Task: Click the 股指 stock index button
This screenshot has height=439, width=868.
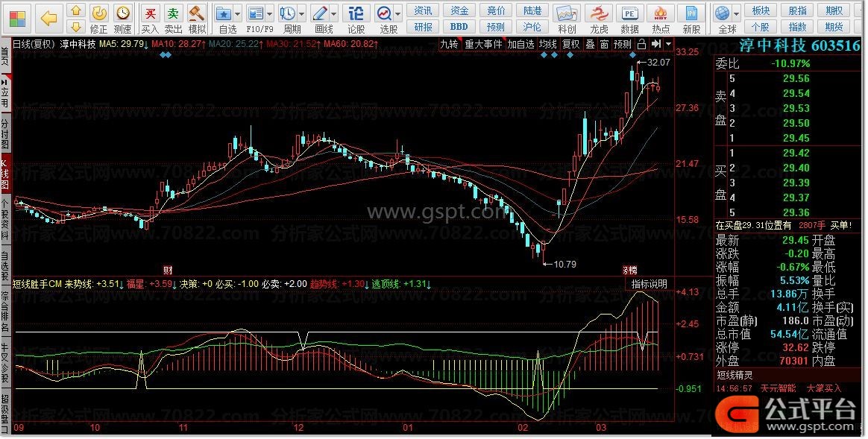Action: click(797, 10)
